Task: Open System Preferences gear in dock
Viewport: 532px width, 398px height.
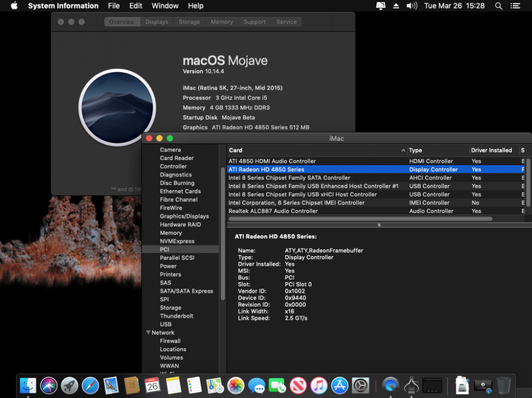Action: pos(360,386)
